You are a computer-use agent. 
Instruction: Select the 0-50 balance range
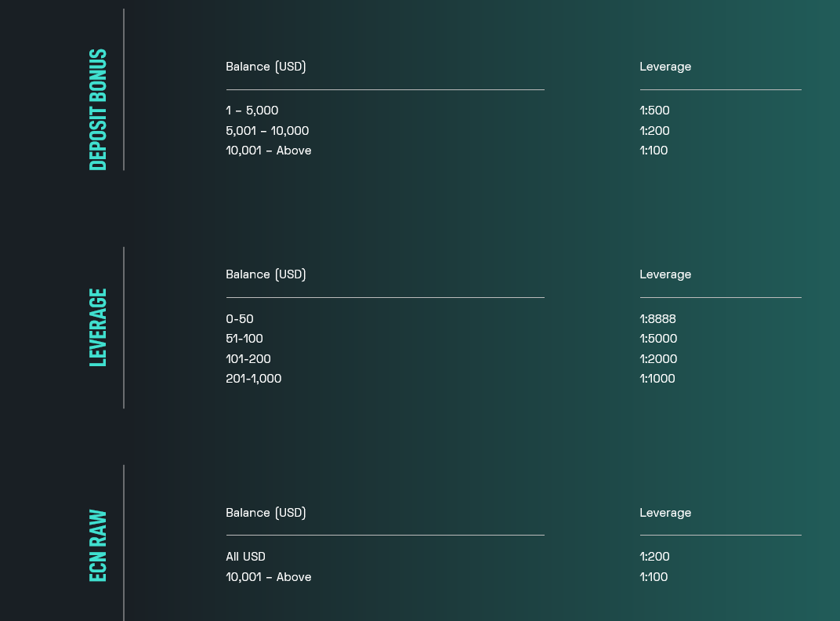click(239, 319)
